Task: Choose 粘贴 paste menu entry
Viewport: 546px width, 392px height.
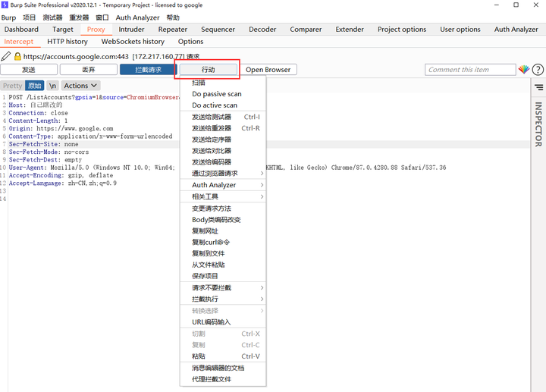Action: coord(223,356)
